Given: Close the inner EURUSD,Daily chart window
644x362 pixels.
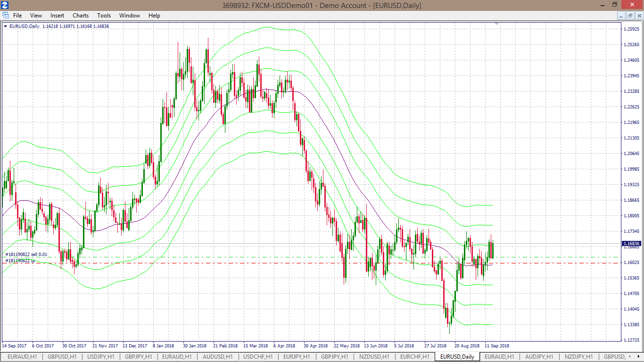Looking at the screenshot, I should pos(638,16).
